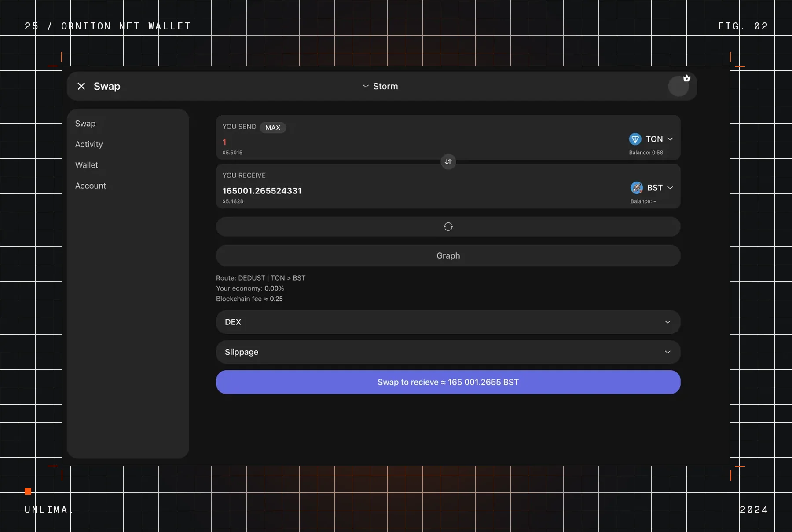The width and height of the screenshot is (792, 532).
Task: Refresh the swap quote
Action: tap(448, 226)
